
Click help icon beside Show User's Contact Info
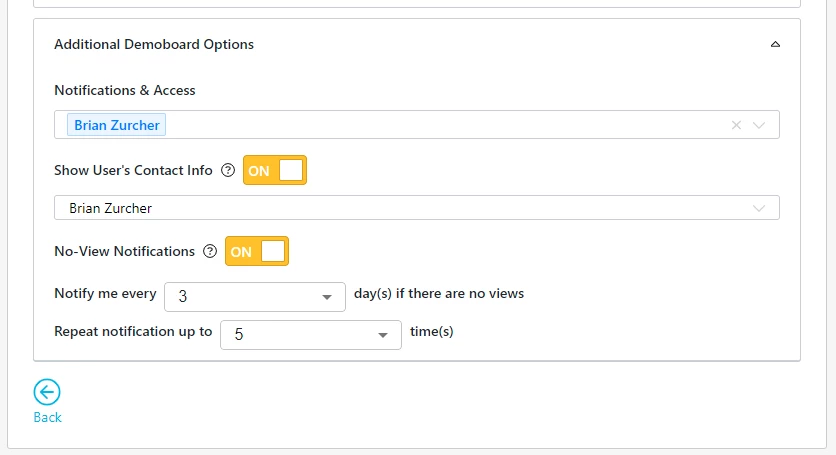(x=228, y=171)
